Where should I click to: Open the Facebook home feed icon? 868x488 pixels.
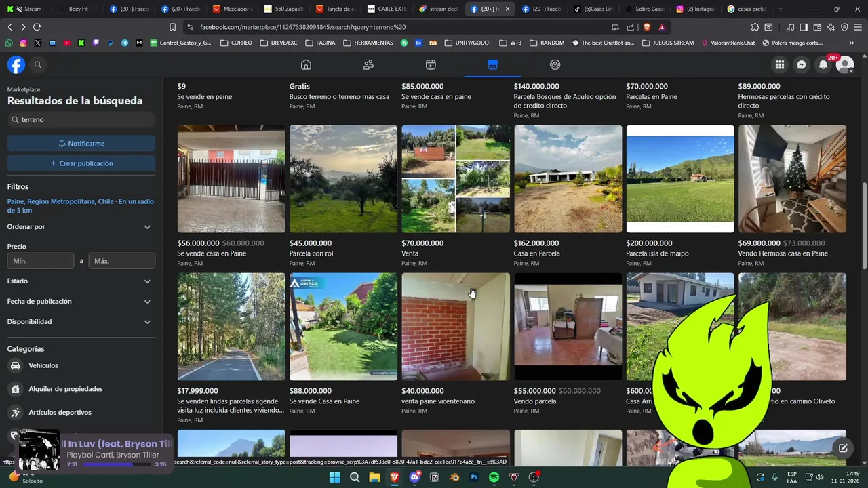tap(306, 64)
